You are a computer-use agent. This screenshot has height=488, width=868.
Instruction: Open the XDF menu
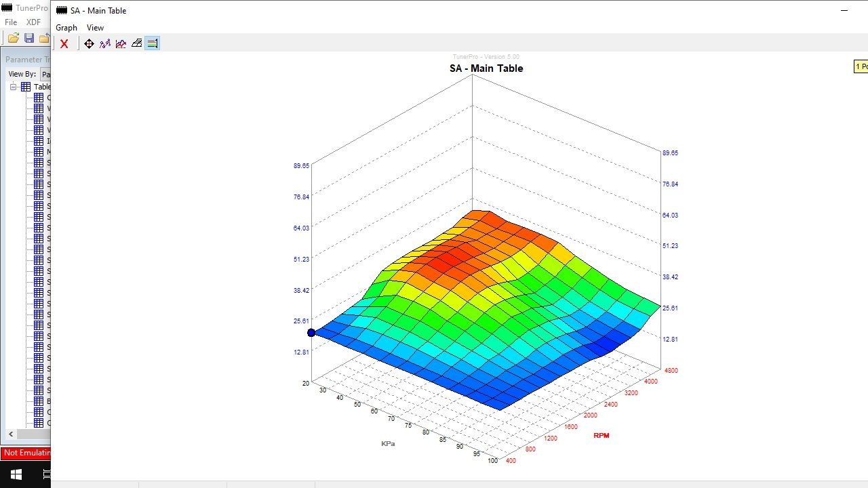33,22
